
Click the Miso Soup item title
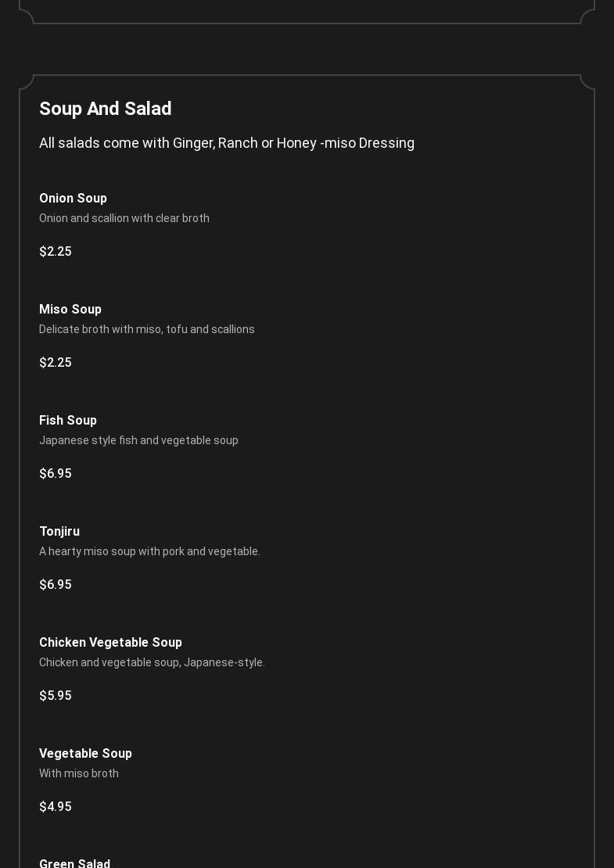pyautogui.click(x=70, y=309)
